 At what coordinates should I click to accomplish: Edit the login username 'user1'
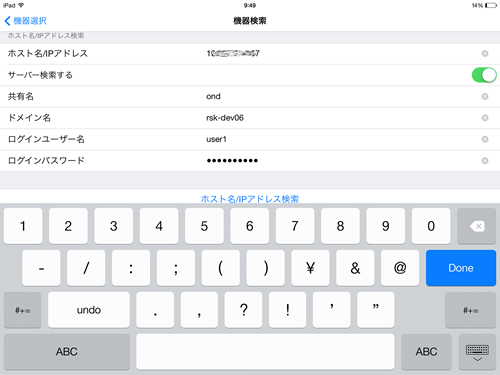pyautogui.click(x=216, y=139)
